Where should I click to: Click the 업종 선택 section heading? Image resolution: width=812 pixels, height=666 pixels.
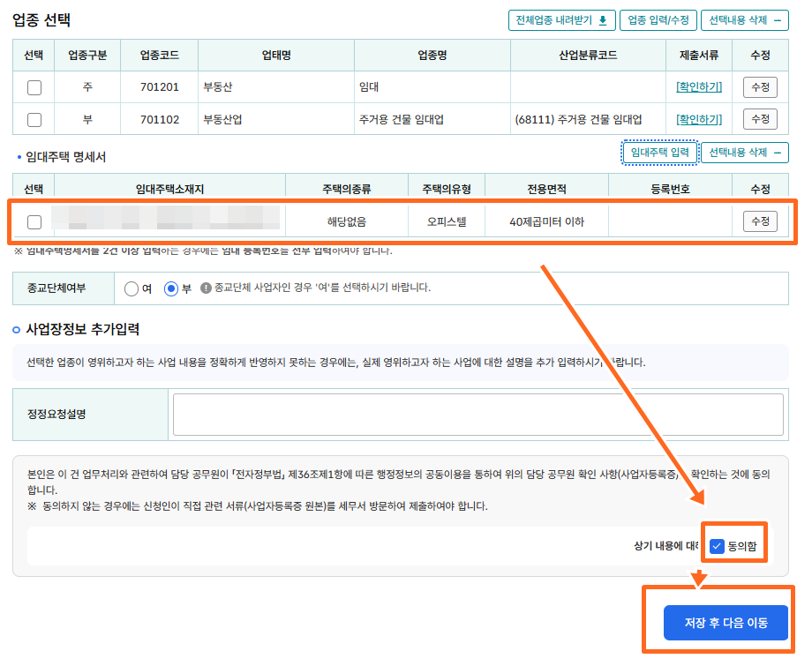click(41, 18)
